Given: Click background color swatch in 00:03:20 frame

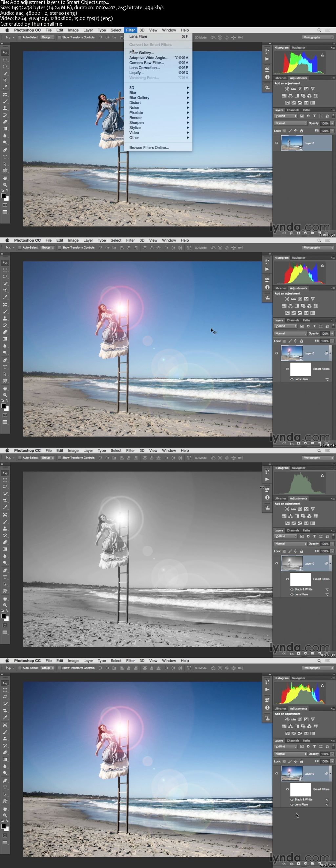Looking at the screenshot, I should pos(6,829).
